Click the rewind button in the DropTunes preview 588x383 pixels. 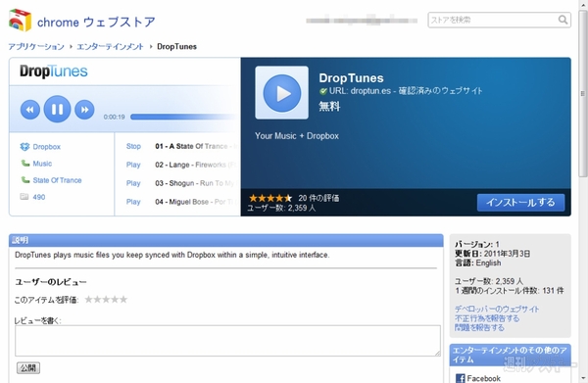pos(30,110)
